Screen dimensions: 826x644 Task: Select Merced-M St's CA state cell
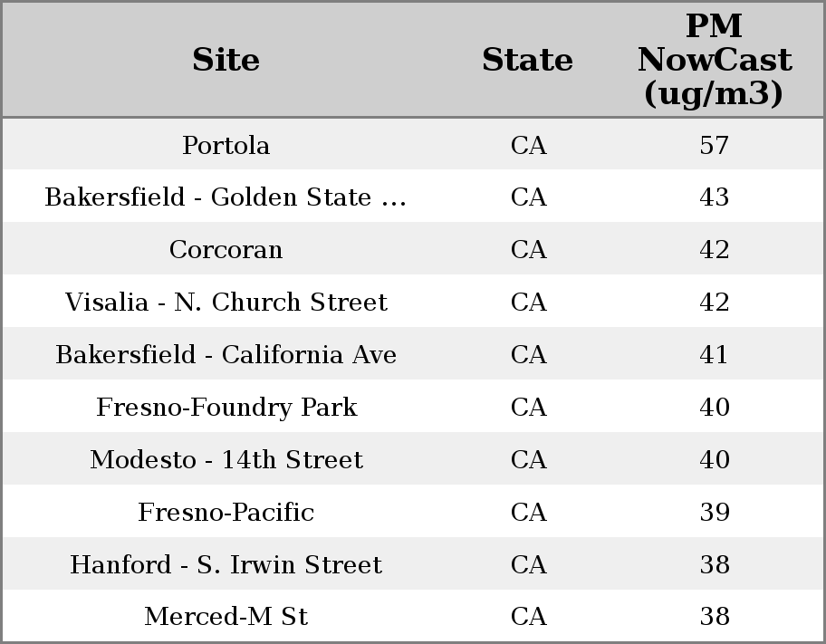point(528,617)
